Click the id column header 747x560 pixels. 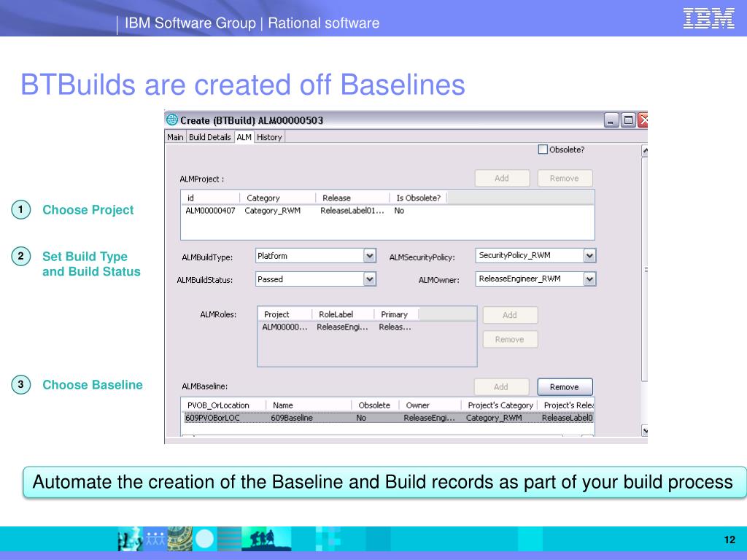211,198
